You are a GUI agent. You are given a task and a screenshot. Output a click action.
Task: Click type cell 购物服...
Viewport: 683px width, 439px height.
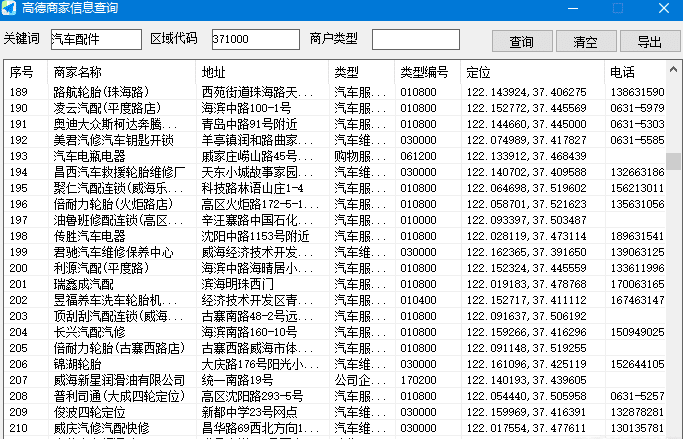point(360,156)
